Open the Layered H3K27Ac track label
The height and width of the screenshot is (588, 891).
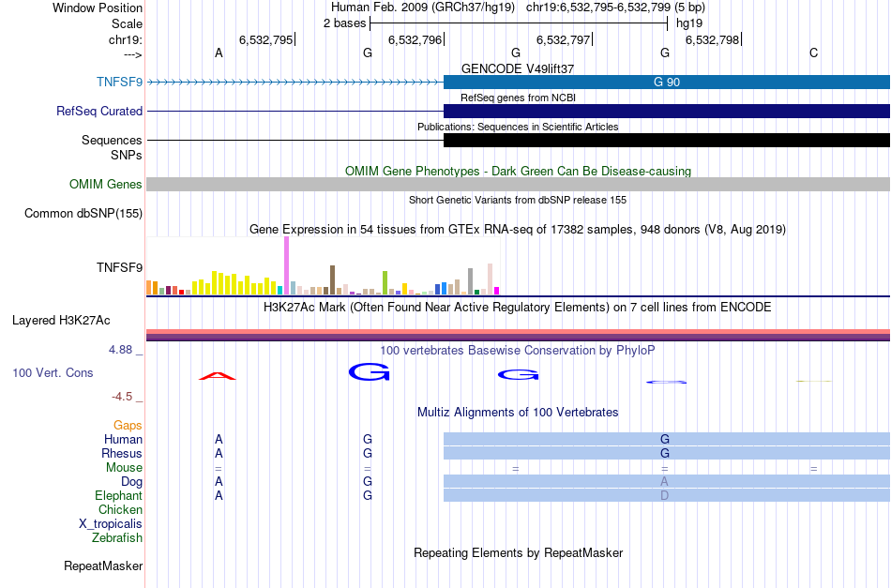tap(61, 321)
